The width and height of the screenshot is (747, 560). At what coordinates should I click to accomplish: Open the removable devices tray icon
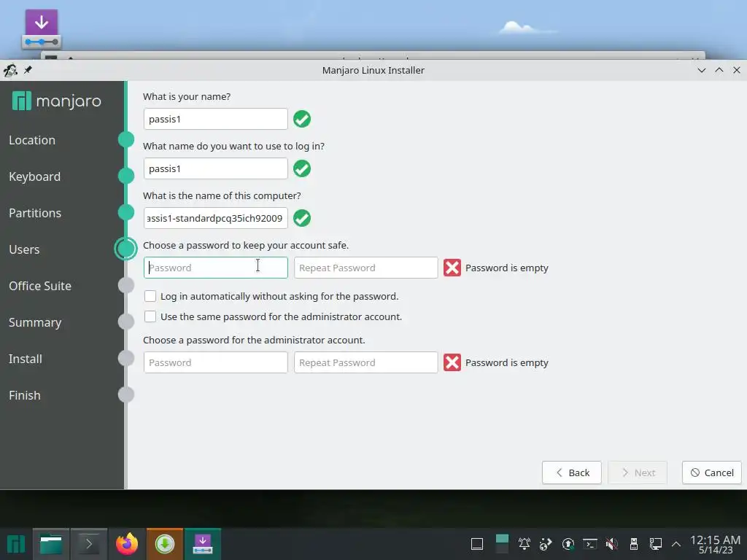pyautogui.click(x=634, y=544)
